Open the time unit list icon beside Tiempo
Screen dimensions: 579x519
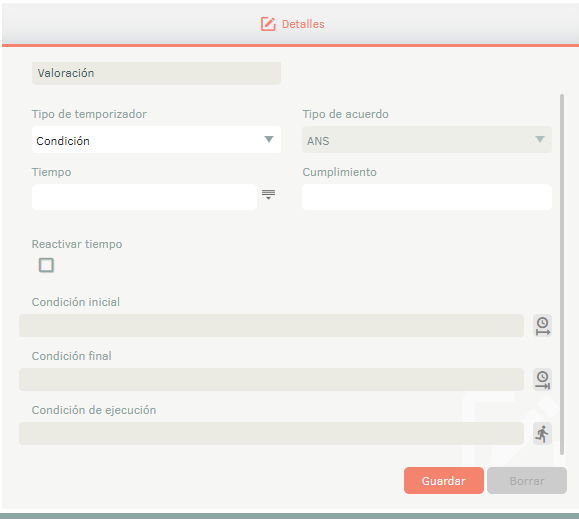pyautogui.click(x=268, y=194)
